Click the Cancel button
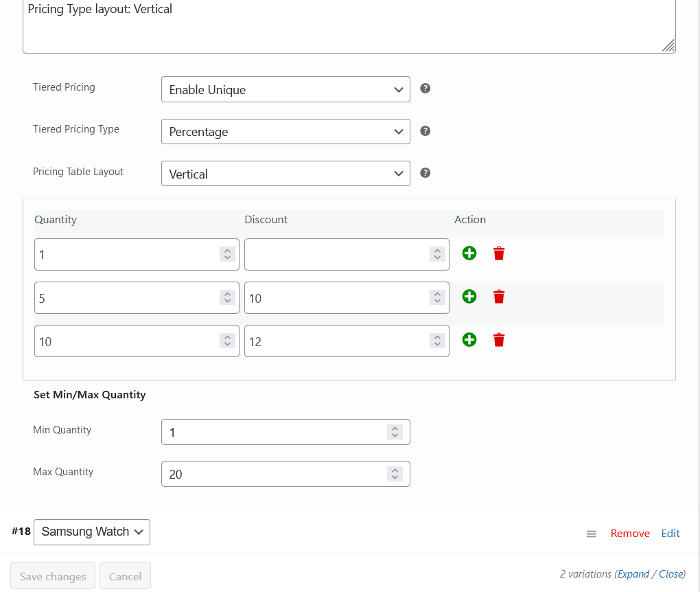 pos(125,576)
